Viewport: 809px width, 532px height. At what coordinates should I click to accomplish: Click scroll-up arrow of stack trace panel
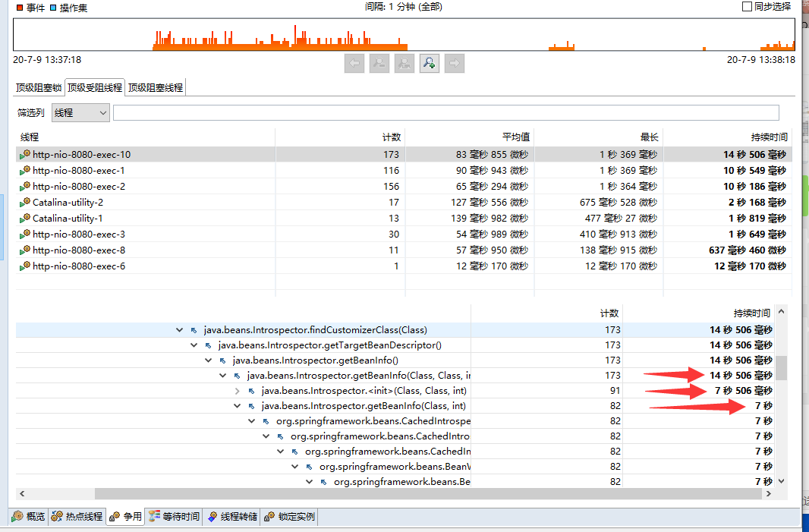[x=782, y=312]
